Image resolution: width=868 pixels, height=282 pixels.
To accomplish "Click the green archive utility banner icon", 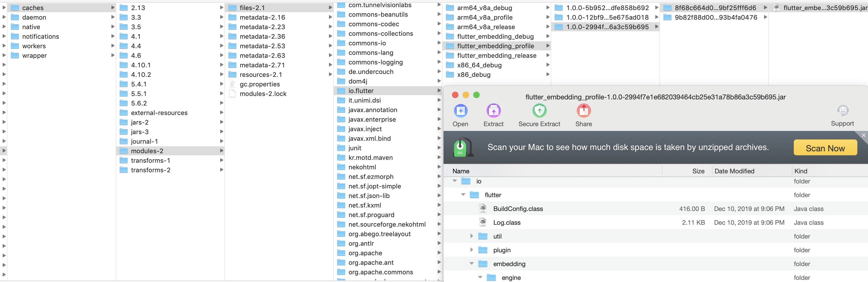I will click(463, 147).
